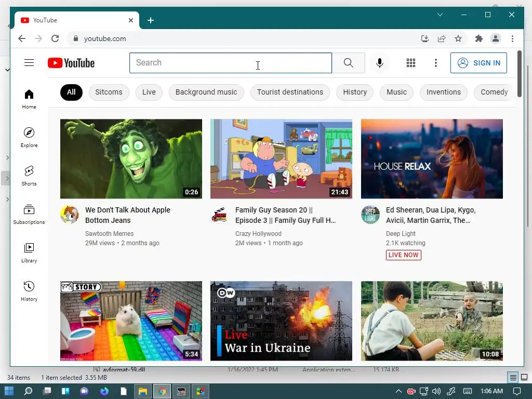Show hidden system tray icons
Viewport: 532px width, 399px height.
tap(398, 391)
